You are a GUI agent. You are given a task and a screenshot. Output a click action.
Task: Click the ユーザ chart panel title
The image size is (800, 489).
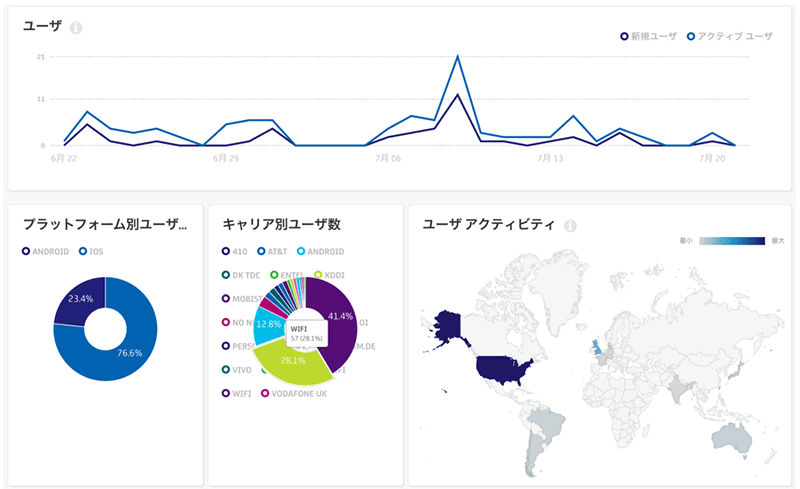[42, 26]
